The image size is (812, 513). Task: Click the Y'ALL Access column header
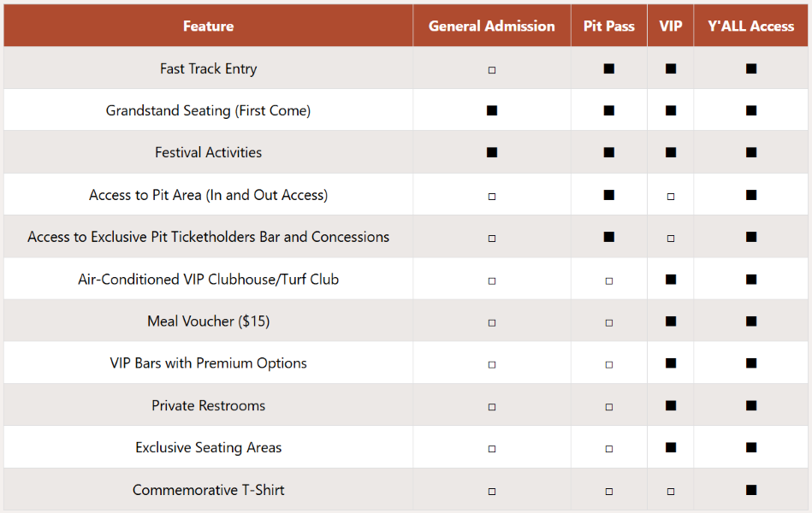[750, 27]
